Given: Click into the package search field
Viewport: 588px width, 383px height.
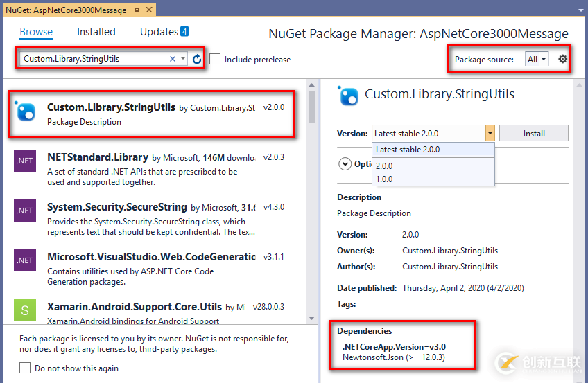Looking at the screenshot, I should click(x=94, y=60).
